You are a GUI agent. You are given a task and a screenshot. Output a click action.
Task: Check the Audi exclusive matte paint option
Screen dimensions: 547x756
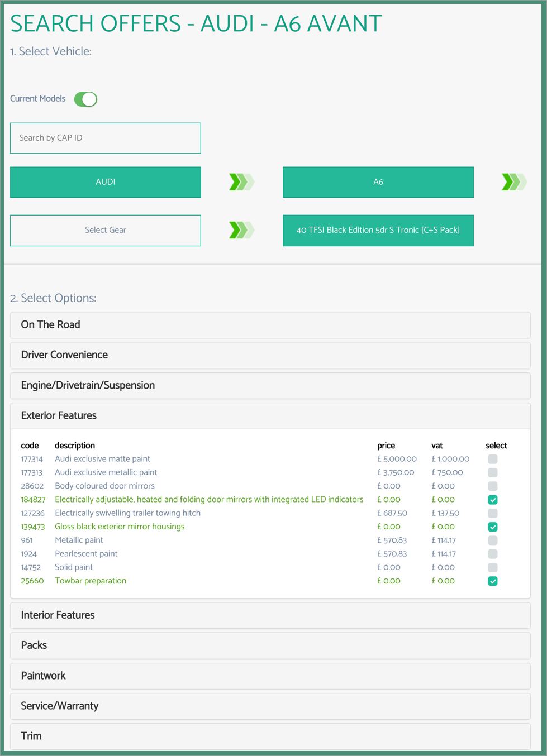pyautogui.click(x=492, y=458)
